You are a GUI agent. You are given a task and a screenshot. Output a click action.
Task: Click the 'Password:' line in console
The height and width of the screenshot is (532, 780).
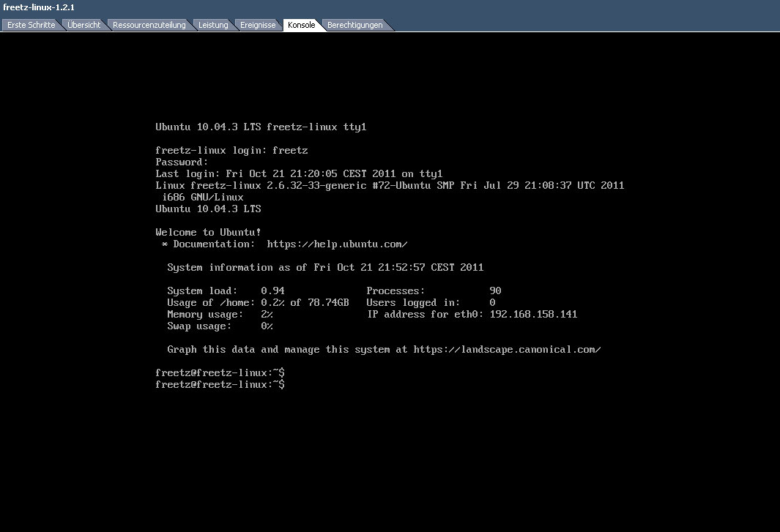tap(182, 162)
